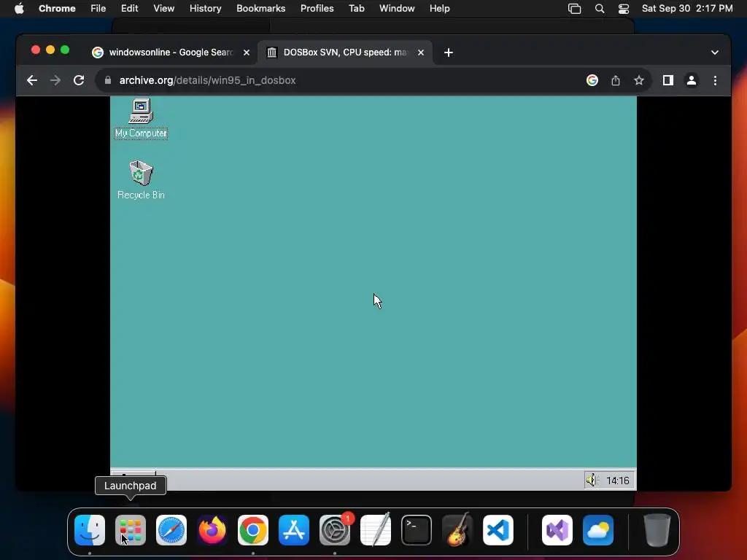Open Chrome profile avatar menu
747x560 pixels.
(692, 80)
